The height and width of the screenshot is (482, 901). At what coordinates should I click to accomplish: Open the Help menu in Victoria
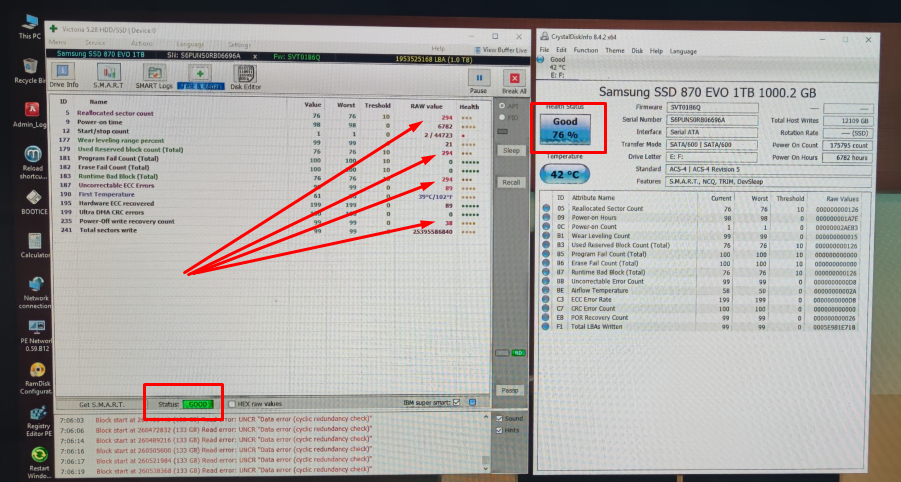coord(438,48)
